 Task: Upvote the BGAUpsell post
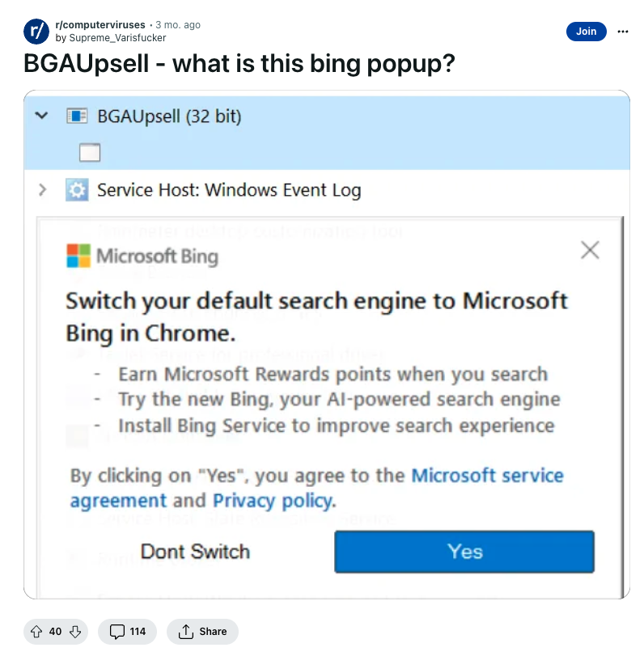[36, 631]
